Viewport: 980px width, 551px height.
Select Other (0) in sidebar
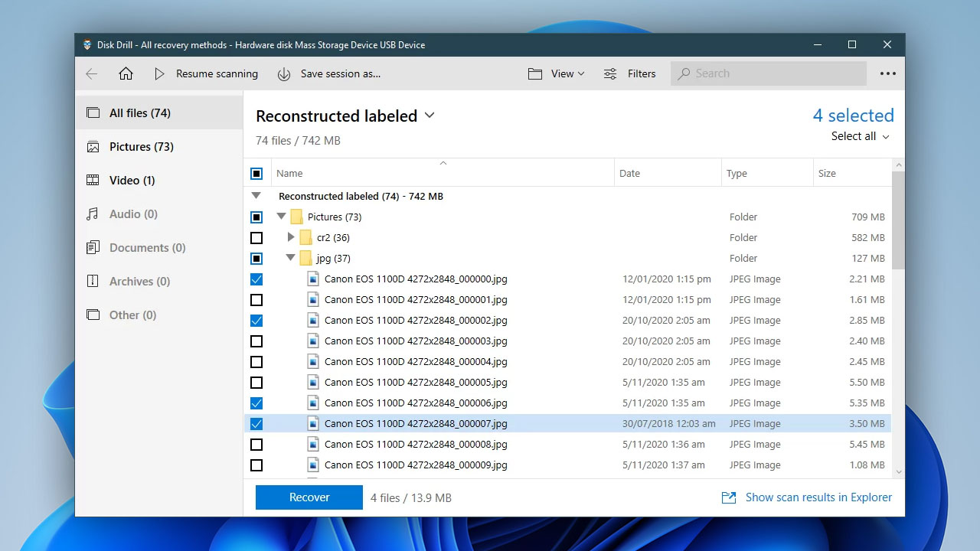[159, 315]
